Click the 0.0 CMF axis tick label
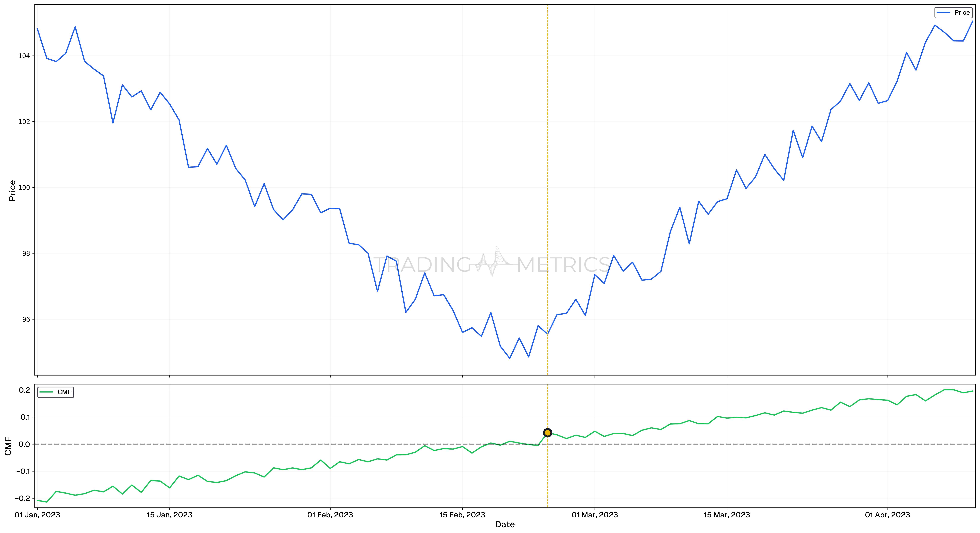The image size is (980, 533). (24, 444)
